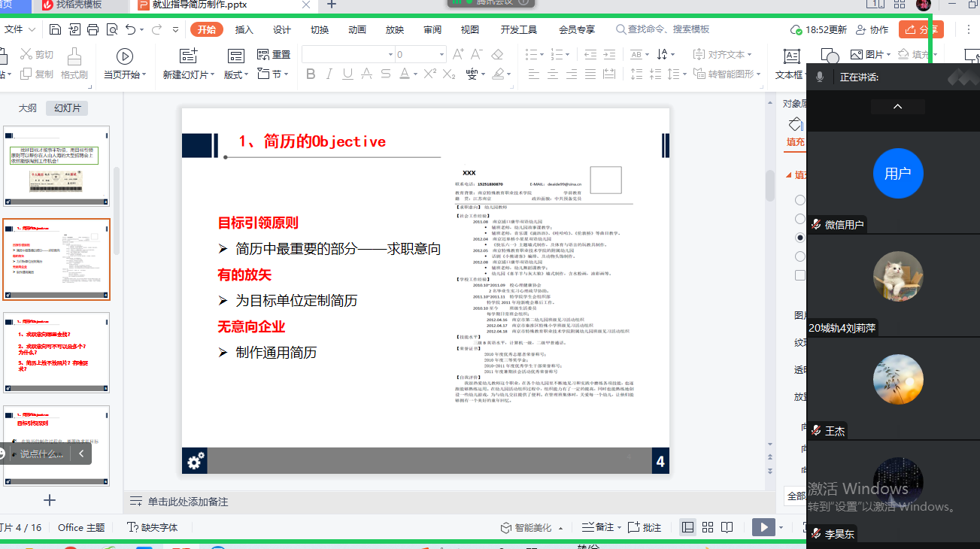The width and height of the screenshot is (980, 549).
Task: Click the New Slide (新建幻灯片) icon
Action: pos(188,56)
